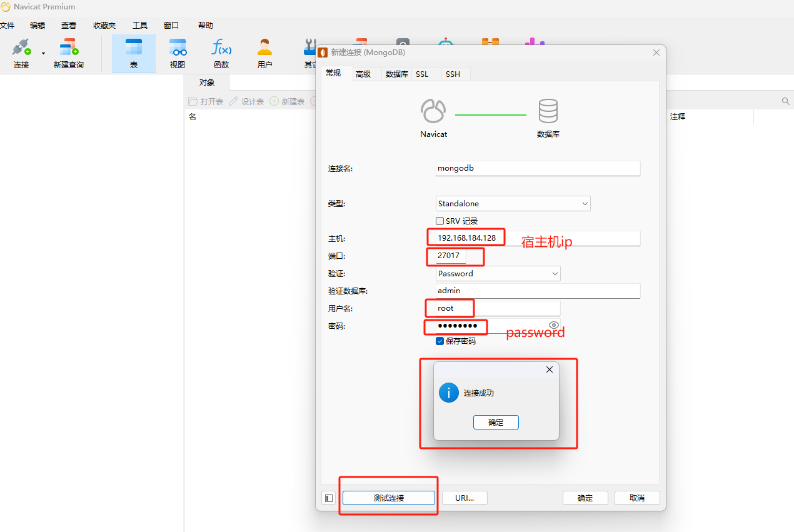Image resolution: width=794 pixels, height=532 pixels.
Task: Click the database cylinder icon in the dialog
Action: [x=548, y=111]
